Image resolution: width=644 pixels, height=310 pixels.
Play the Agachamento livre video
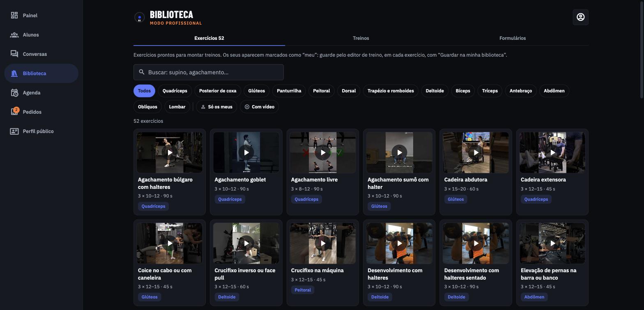(323, 152)
